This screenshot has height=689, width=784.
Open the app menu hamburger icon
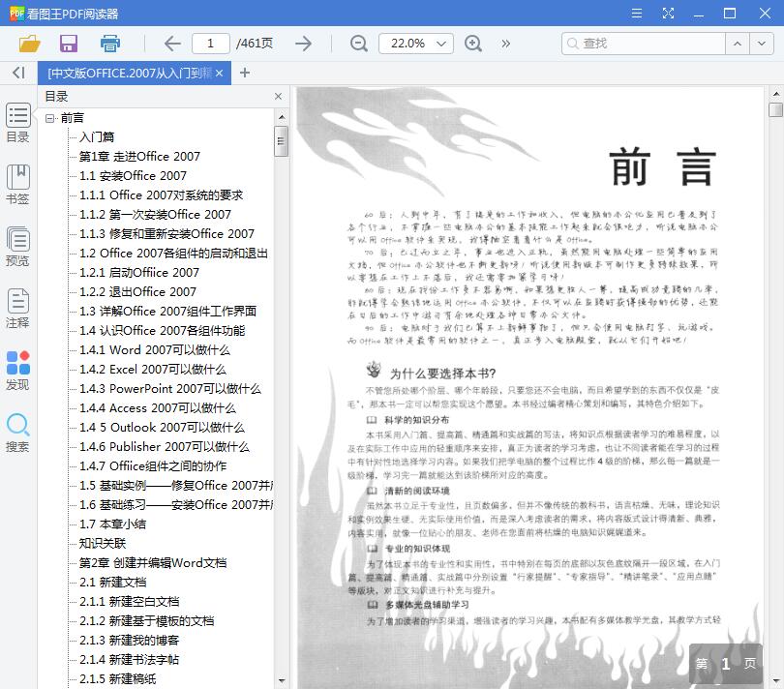click(637, 13)
